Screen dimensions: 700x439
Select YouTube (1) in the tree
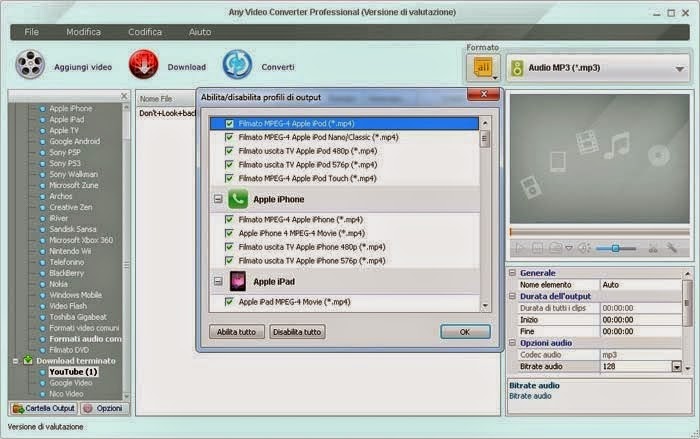click(x=74, y=372)
